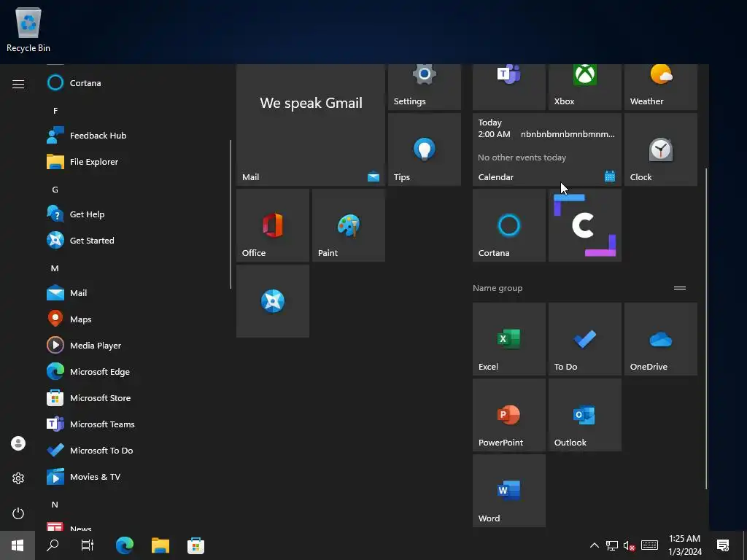The height and width of the screenshot is (560, 747).
Task: Open the Tips tile
Action: (x=425, y=149)
